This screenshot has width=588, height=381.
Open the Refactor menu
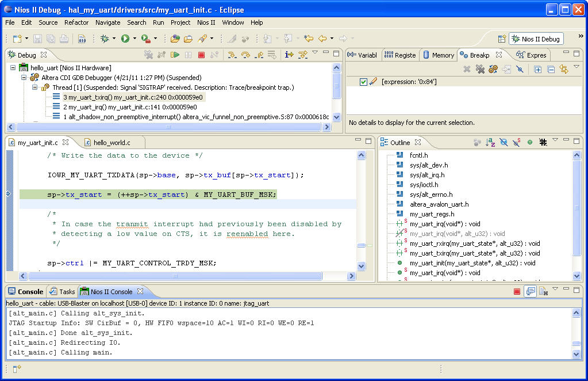(x=76, y=22)
